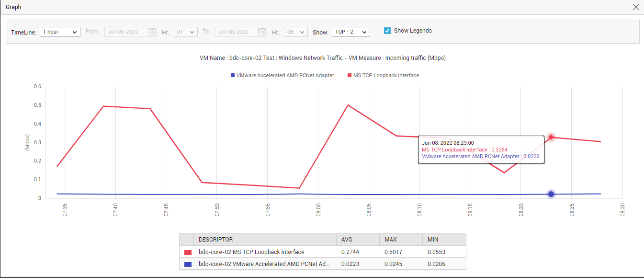The image size is (644, 278).
Task: Click the blue swatch for VMware Adapter row
Action: [188, 265]
